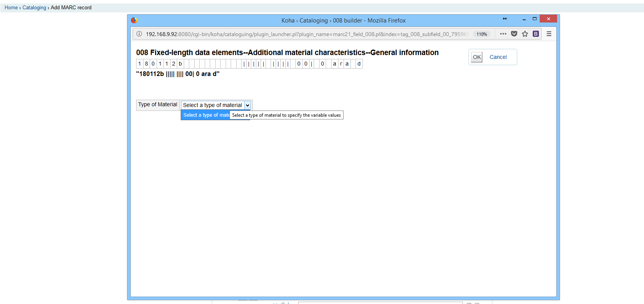Go to Home via breadcrumb

[x=11, y=7]
